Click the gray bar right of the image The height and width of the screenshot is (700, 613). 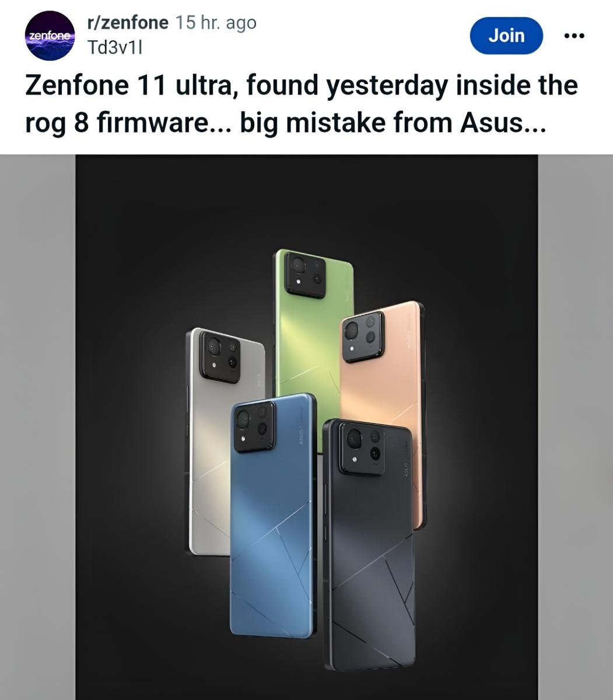575,427
